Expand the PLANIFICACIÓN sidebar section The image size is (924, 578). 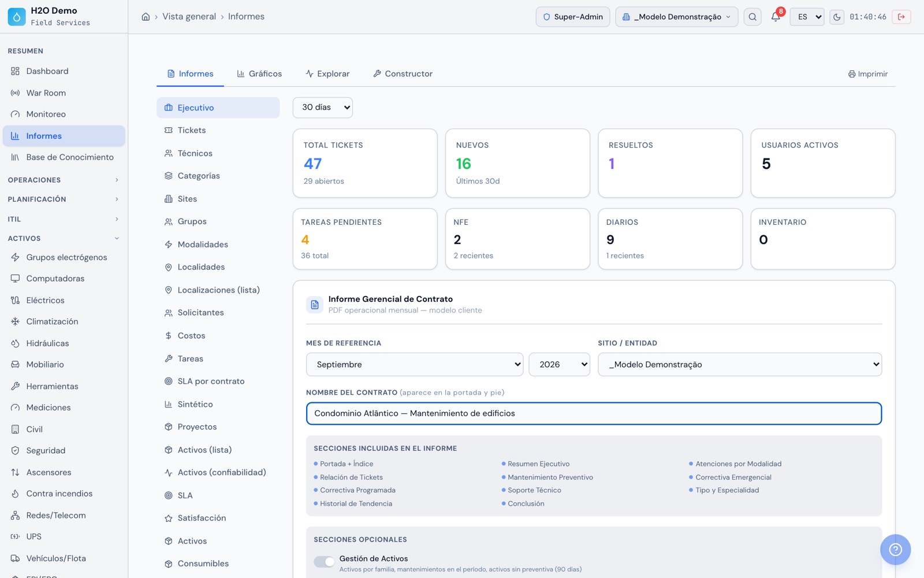click(x=64, y=199)
